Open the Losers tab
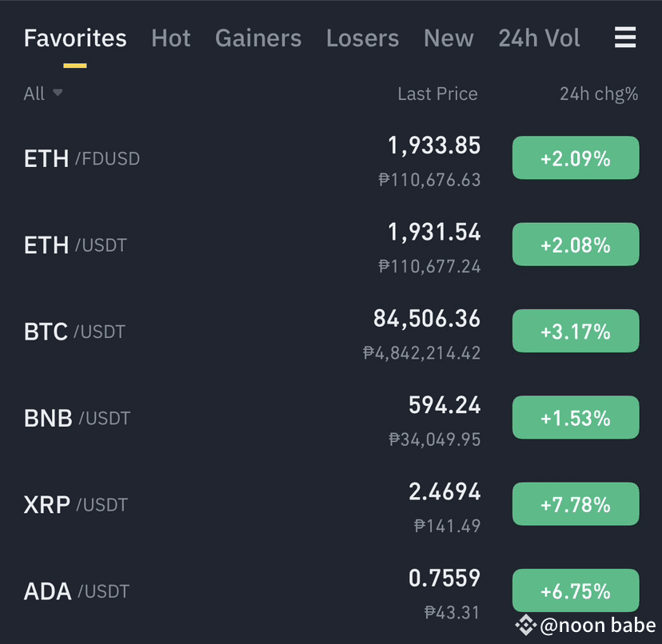 [x=362, y=38]
